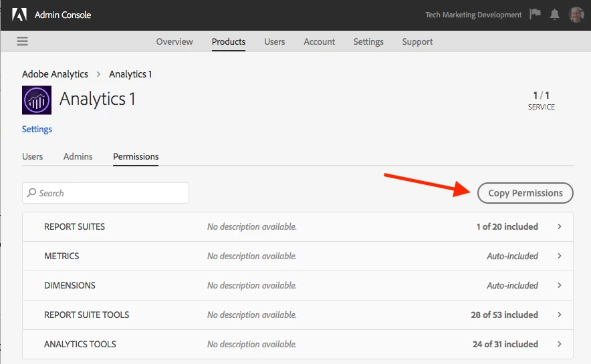
Task: Click the flag icon in header
Action: click(535, 14)
